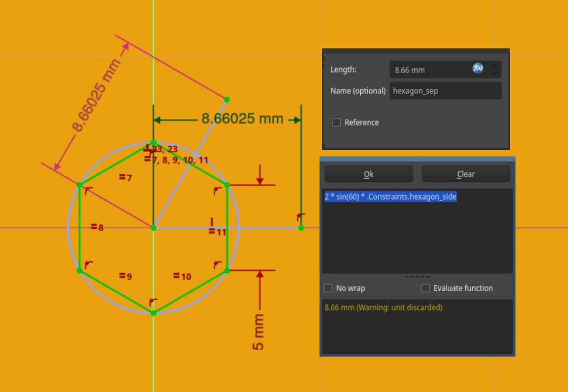Click the equal constraint =8 marker
Image resolution: width=568 pixels, height=392 pixels.
pos(97,227)
